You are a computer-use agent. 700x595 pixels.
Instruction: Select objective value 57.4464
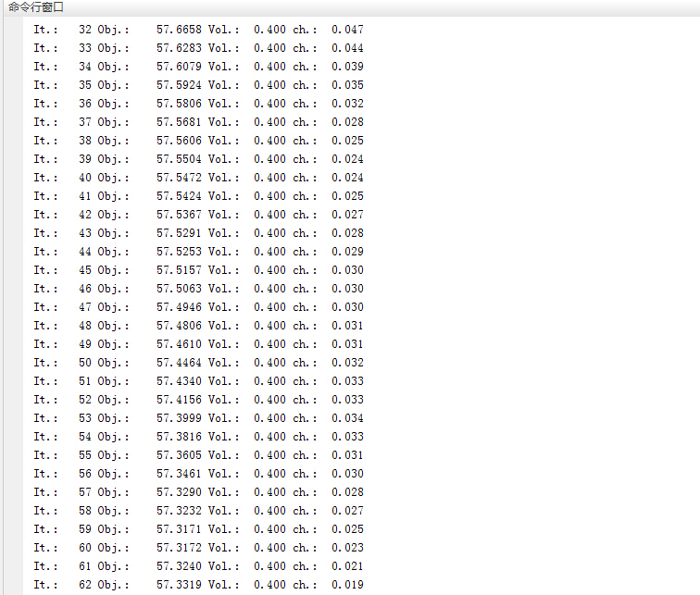179,363
